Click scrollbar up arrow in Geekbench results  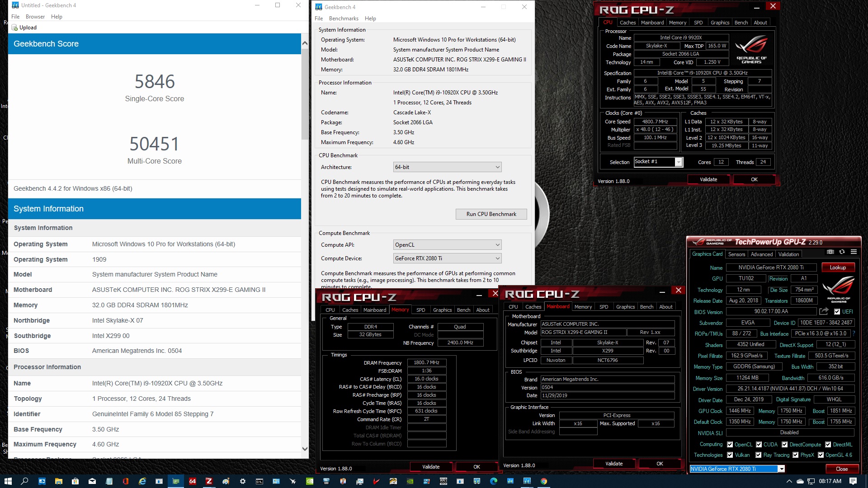305,43
